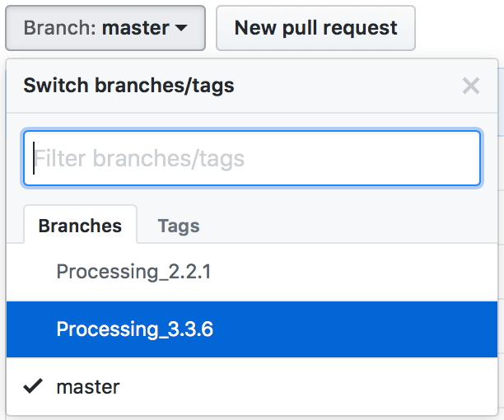The height and width of the screenshot is (420, 504).
Task: Switch to the Tags tab
Action: (x=179, y=226)
